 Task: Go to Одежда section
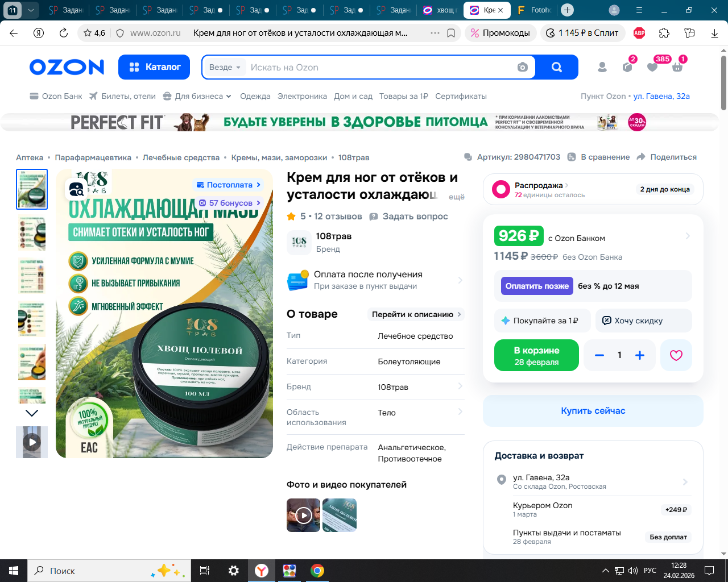click(x=255, y=96)
